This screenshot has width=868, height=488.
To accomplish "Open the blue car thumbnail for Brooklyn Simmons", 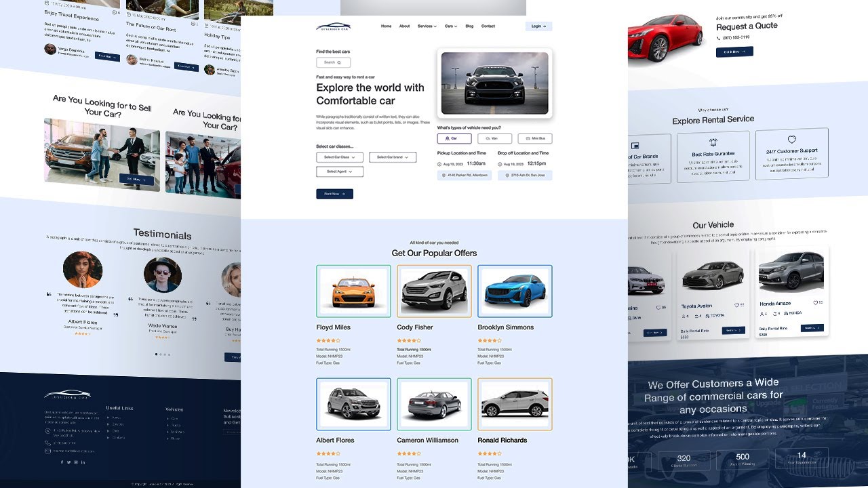I will point(515,291).
